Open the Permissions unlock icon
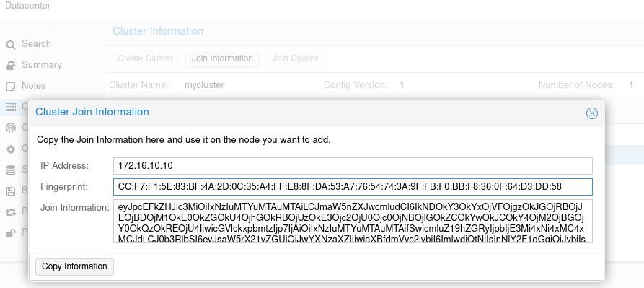 coord(11,233)
